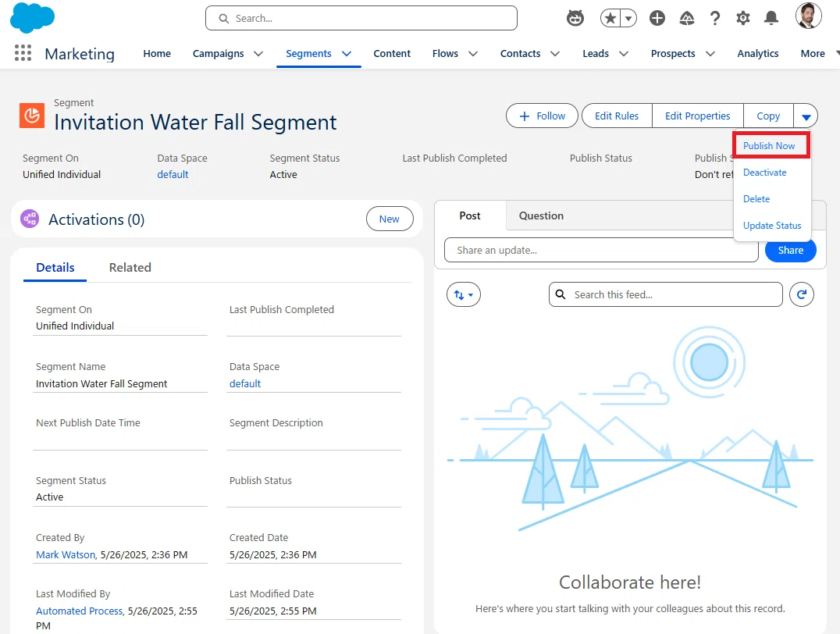Screen dimensions: 840x634
Task: Expand the Leads tab dropdown chevron
Action: [624, 54]
